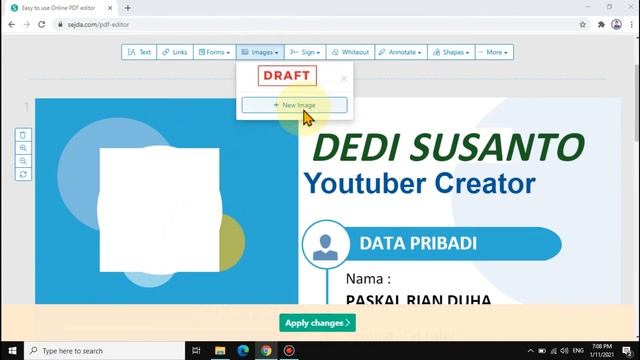Viewport: 640px width, 360px height.
Task: Open the notifications action center
Action: point(627,351)
